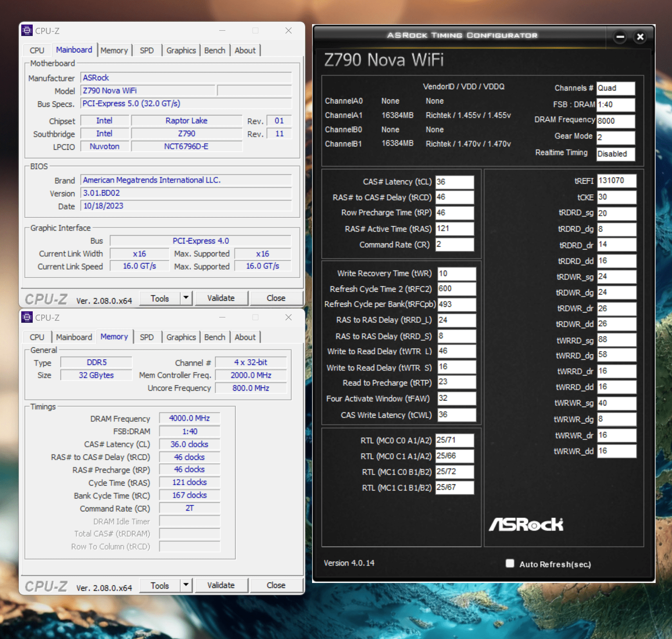Click the DRAM Frequency field showing 8000

coord(616,121)
